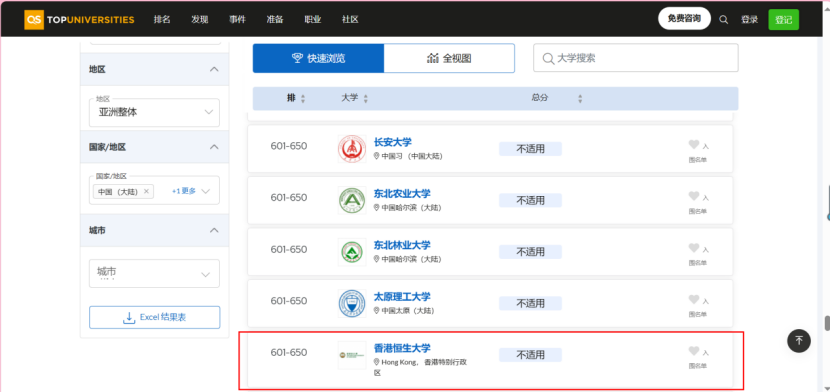Viewport: 831px width, 392px height.
Task: Click 601-650 rank of 东北农业大学
Action: [x=289, y=198]
